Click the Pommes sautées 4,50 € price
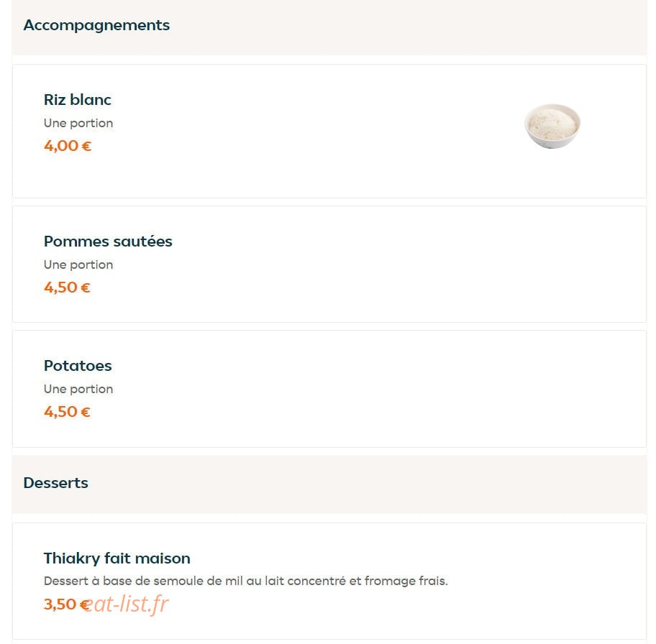656x644 pixels. [67, 287]
